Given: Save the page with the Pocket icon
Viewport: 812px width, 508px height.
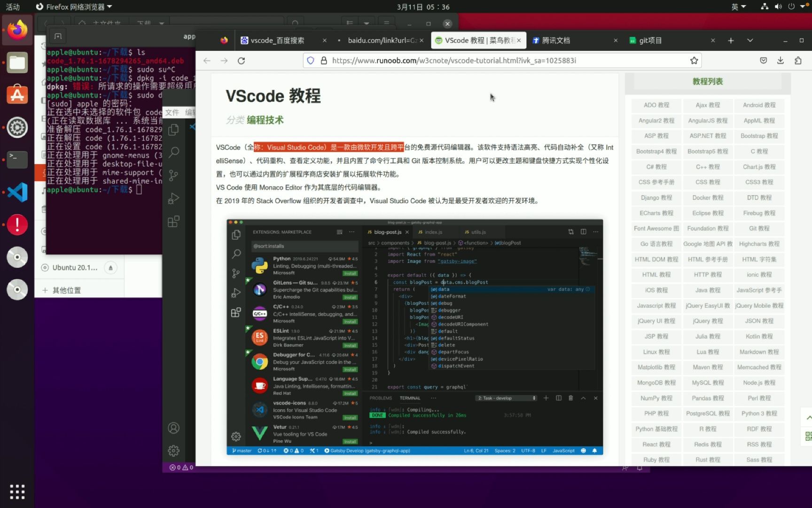Looking at the screenshot, I should point(763,60).
